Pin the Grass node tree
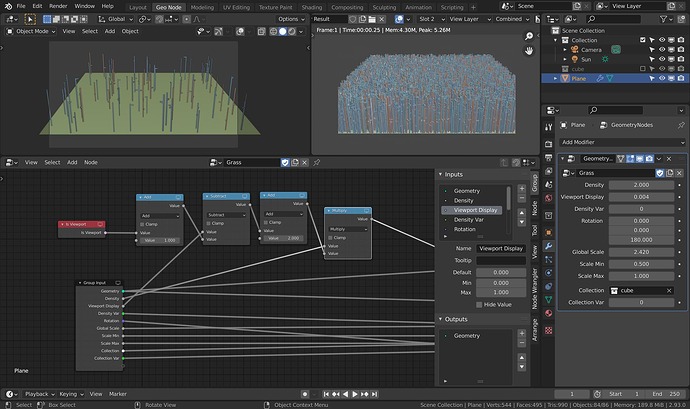Image resolution: width=690 pixels, height=409 pixels. coord(316,162)
